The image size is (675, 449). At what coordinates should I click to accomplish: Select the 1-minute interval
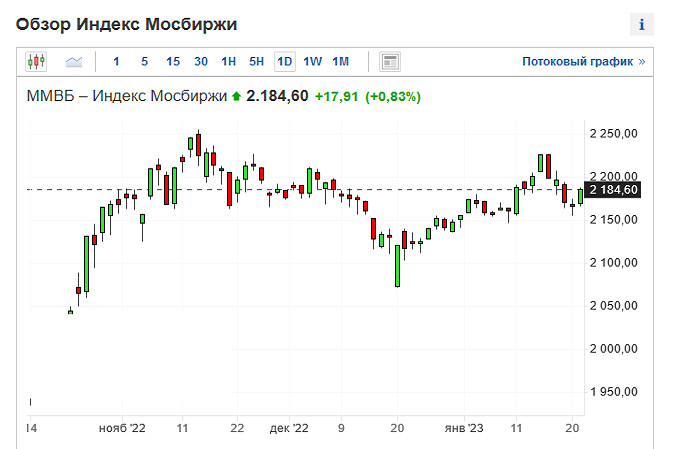116,62
